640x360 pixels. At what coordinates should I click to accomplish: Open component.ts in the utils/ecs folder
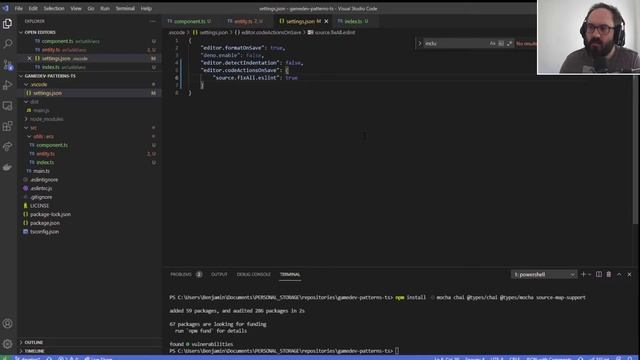click(x=52, y=145)
